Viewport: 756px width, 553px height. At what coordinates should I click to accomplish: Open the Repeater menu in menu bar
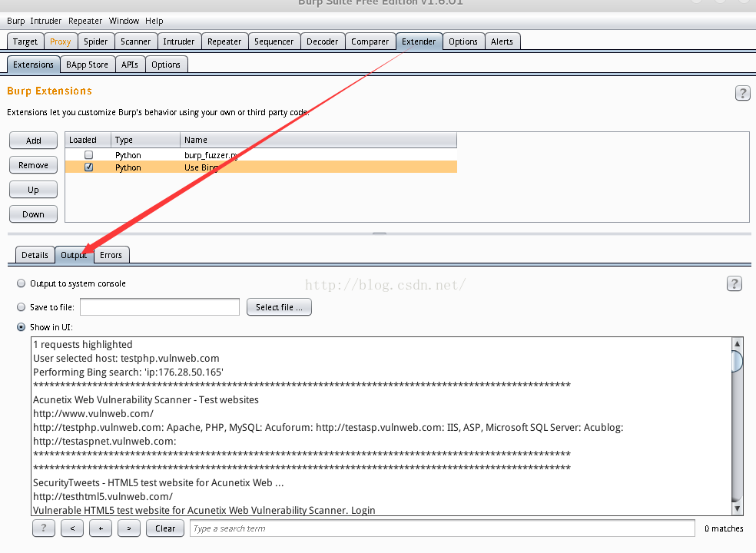click(x=85, y=21)
